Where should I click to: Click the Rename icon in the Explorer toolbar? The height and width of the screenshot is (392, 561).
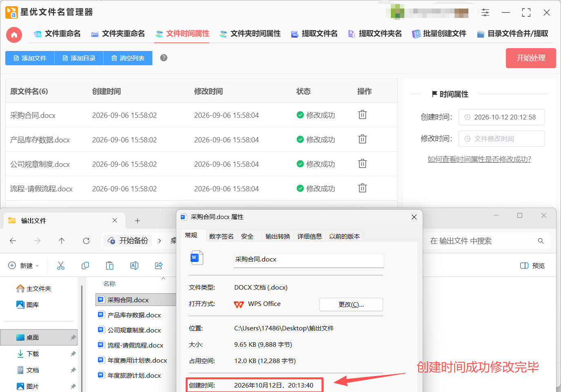coord(134,266)
